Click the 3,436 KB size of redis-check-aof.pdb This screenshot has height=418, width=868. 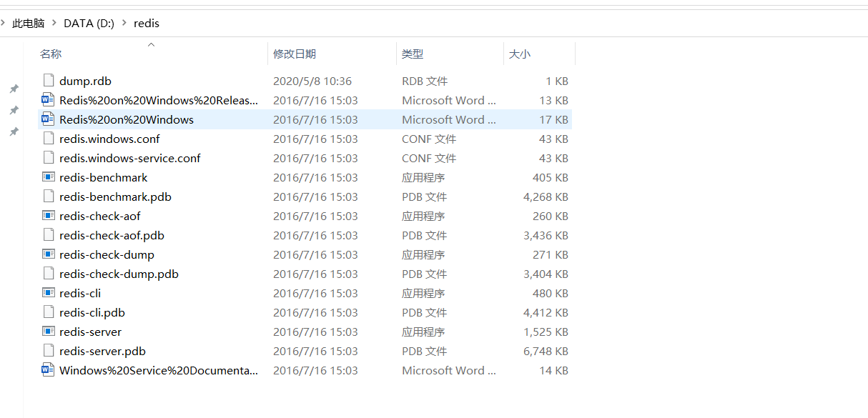pos(546,235)
